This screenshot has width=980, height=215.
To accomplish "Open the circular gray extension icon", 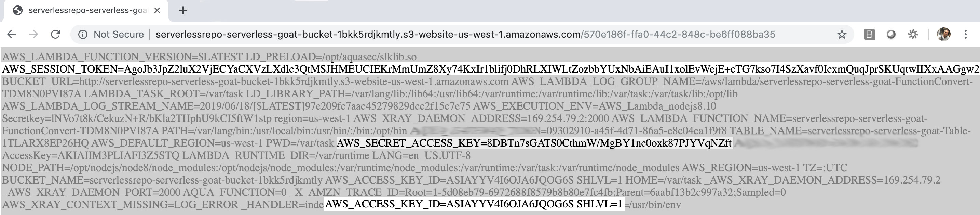I will [891, 34].
